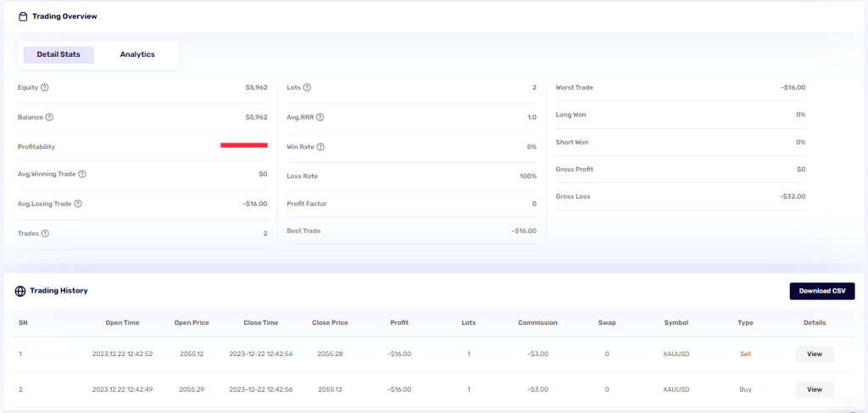
Task: View details of the Buy trade
Action: 815,390
